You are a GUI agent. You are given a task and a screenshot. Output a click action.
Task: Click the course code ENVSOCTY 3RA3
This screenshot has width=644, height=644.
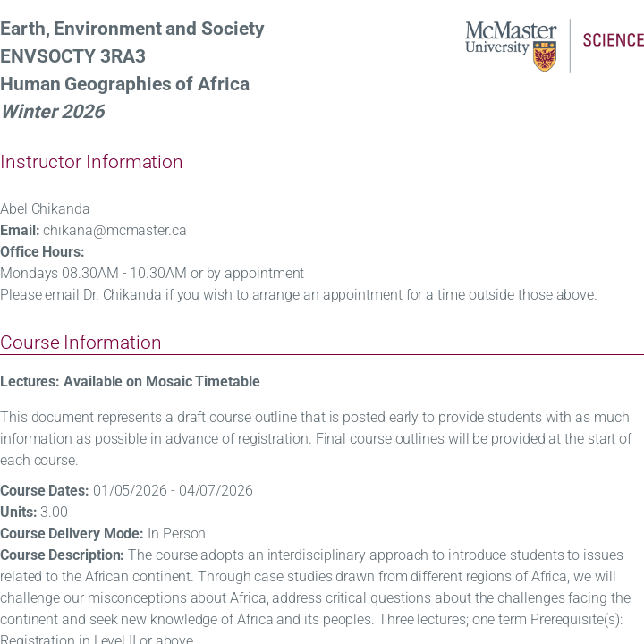pyautogui.click(x=72, y=56)
